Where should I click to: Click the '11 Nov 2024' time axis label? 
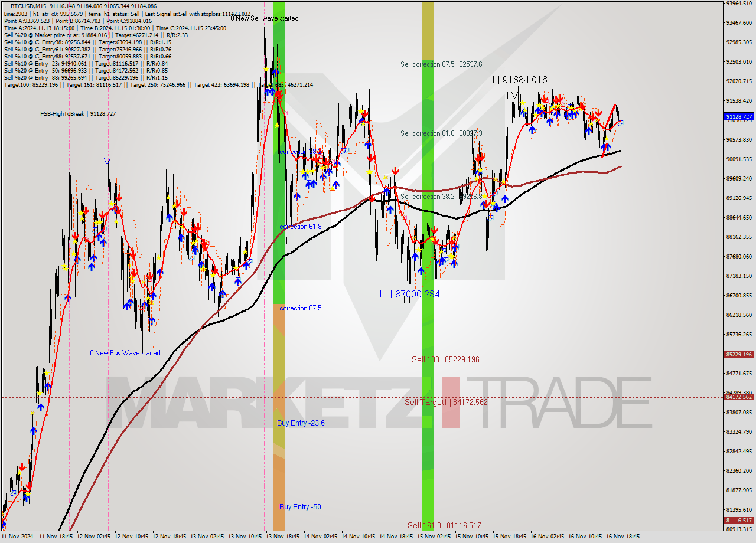click(x=18, y=537)
